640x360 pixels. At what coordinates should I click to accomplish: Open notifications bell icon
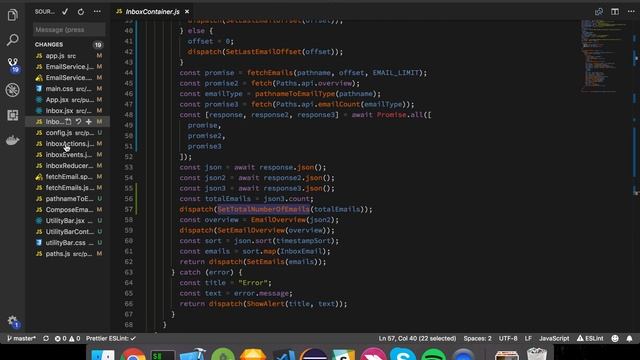[629, 339]
